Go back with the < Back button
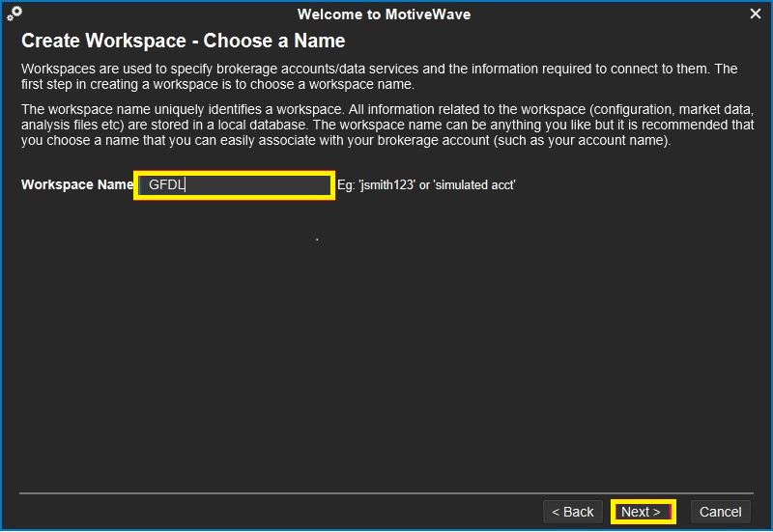 tap(573, 512)
